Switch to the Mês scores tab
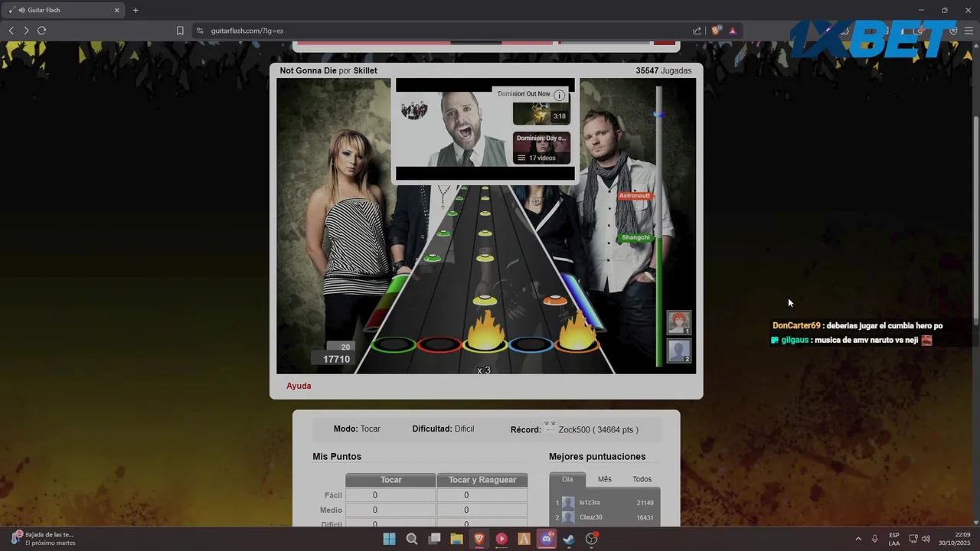 pos(605,480)
